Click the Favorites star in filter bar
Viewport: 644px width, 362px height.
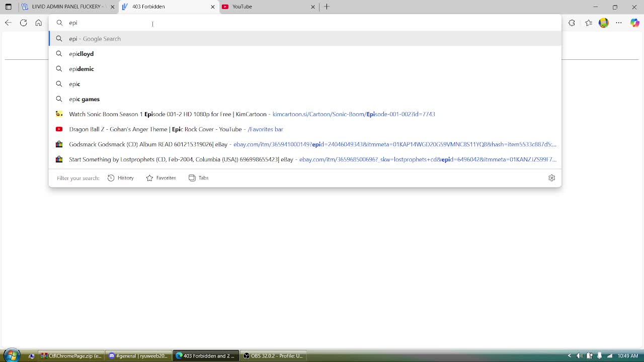pyautogui.click(x=149, y=177)
